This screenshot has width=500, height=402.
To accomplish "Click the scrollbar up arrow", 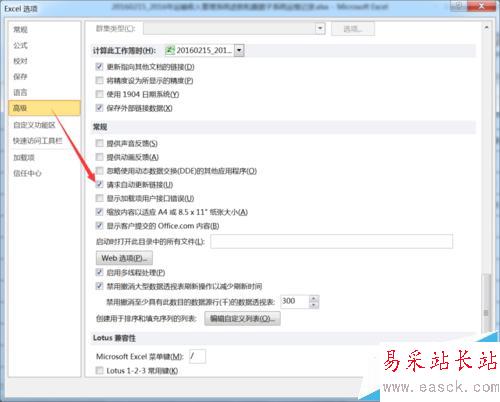I will 486,28.
